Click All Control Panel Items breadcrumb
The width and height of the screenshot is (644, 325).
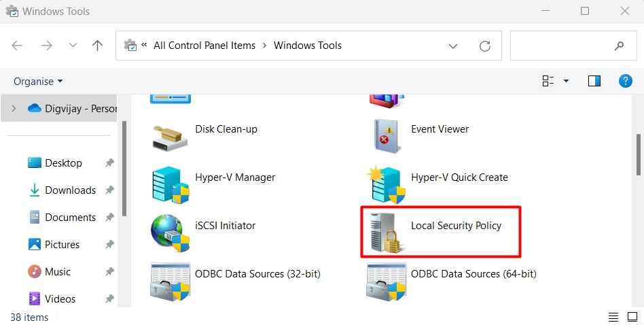[x=204, y=46]
